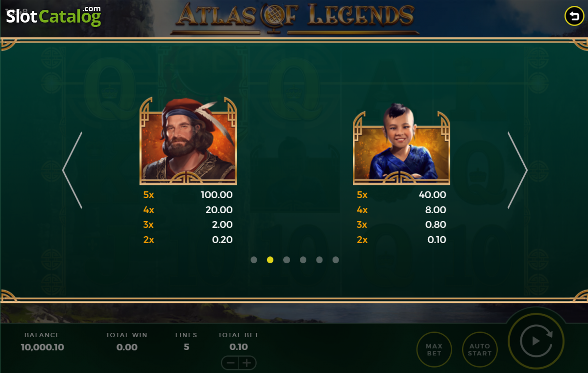Spin the reels with the round play button
This screenshot has height=373, width=588.
pos(536,340)
